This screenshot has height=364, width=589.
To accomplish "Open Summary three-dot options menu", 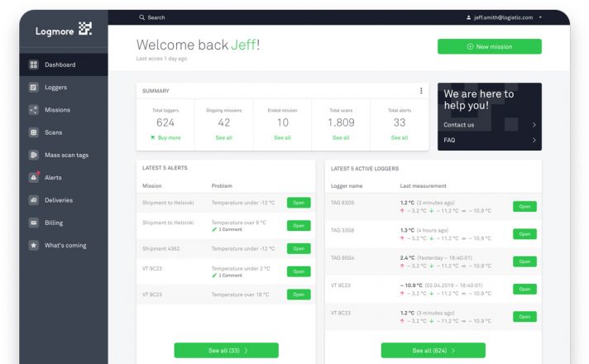I will [x=421, y=90].
